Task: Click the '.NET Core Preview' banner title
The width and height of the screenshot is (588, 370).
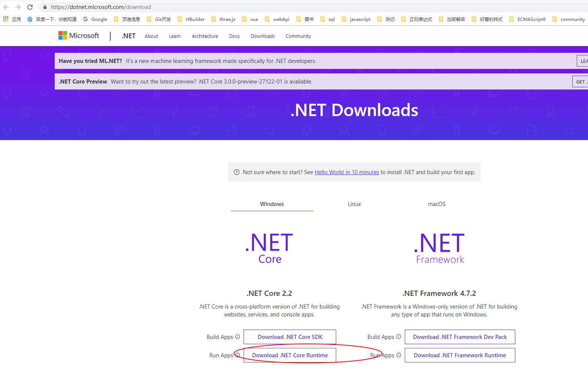Action: [x=83, y=82]
